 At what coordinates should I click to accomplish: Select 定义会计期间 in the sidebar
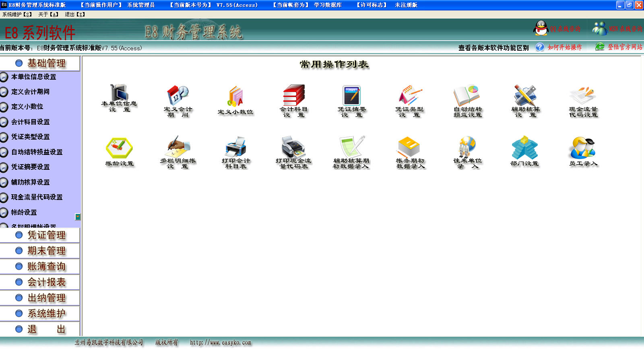31,92
